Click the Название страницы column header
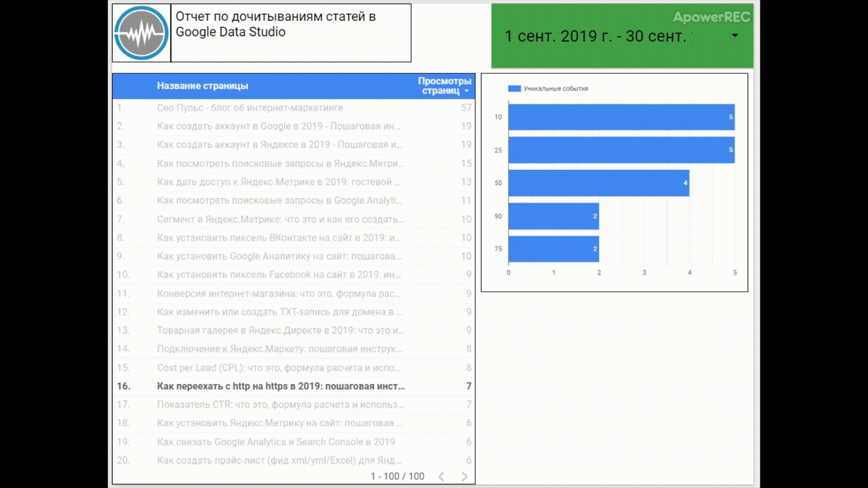Image resolution: width=868 pixels, height=488 pixels. click(x=203, y=86)
